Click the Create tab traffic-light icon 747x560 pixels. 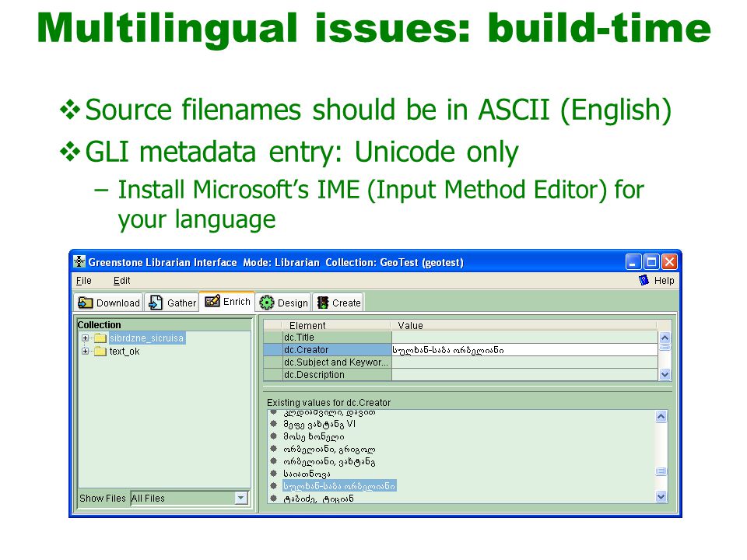coord(323,303)
